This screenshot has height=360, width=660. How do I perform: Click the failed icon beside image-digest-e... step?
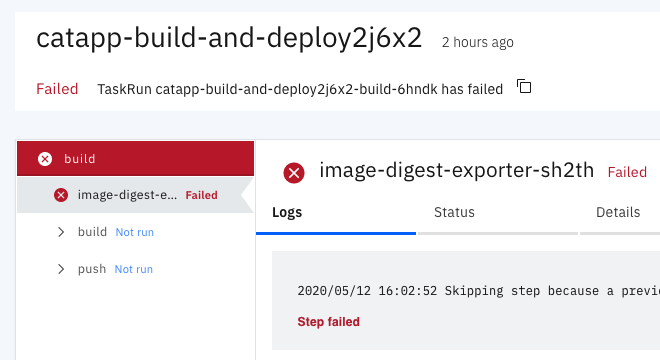click(x=61, y=195)
